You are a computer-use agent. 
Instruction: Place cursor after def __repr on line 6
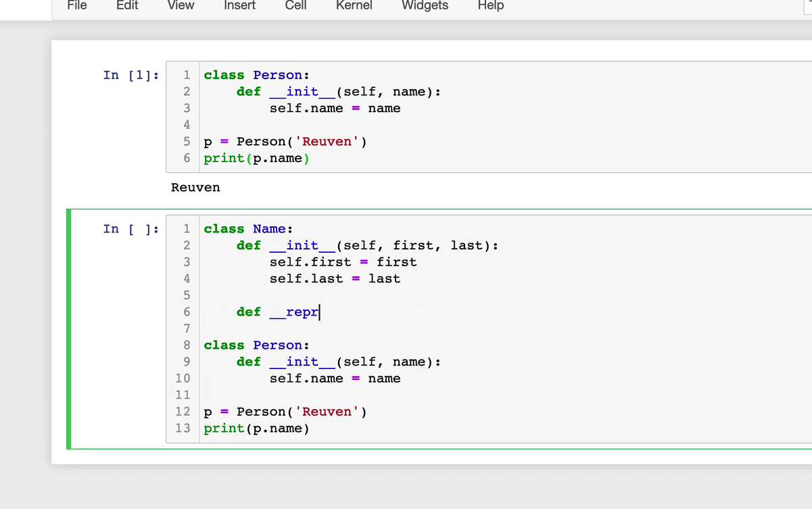320,312
